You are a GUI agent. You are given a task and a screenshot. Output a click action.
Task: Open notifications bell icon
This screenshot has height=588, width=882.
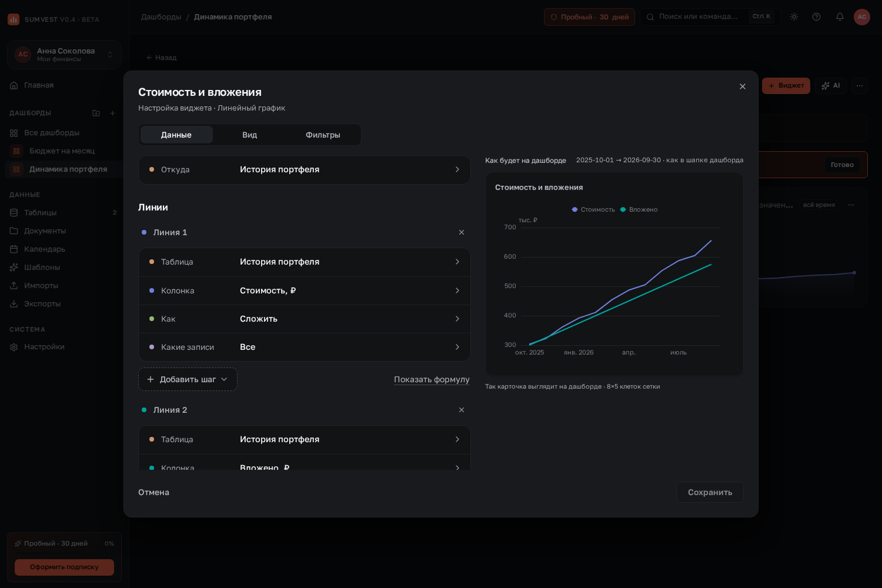(x=840, y=16)
